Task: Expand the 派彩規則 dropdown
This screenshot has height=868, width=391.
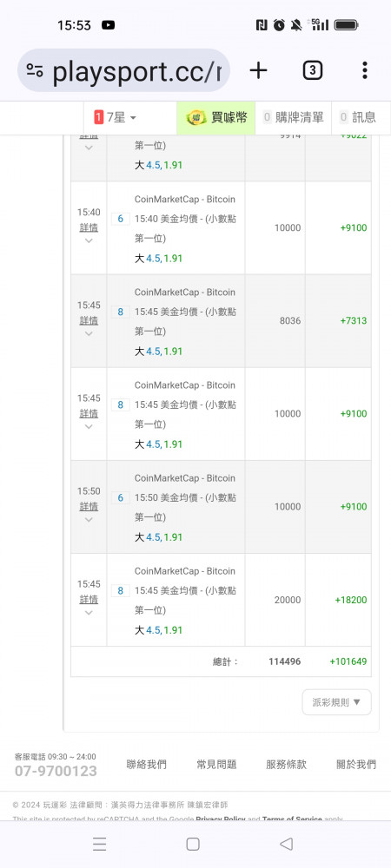Action: [x=337, y=702]
